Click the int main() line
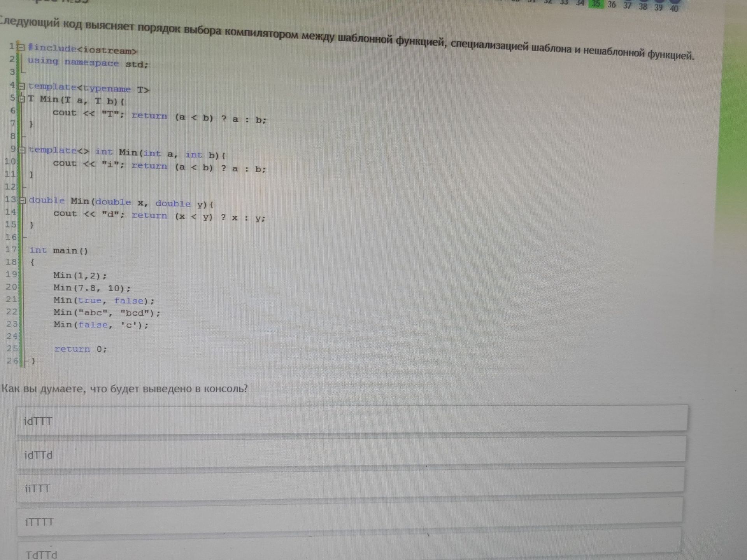This screenshot has width=747, height=560. click(59, 250)
